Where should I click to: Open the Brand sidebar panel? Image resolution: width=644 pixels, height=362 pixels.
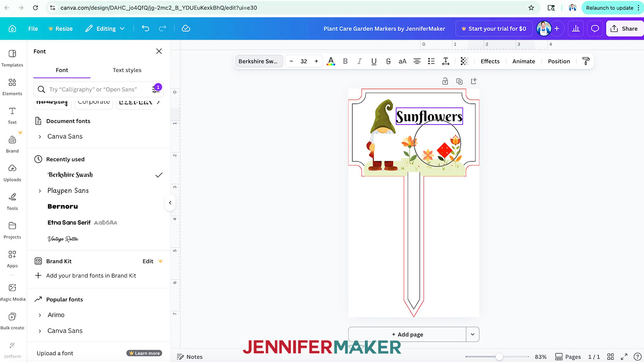click(x=12, y=144)
